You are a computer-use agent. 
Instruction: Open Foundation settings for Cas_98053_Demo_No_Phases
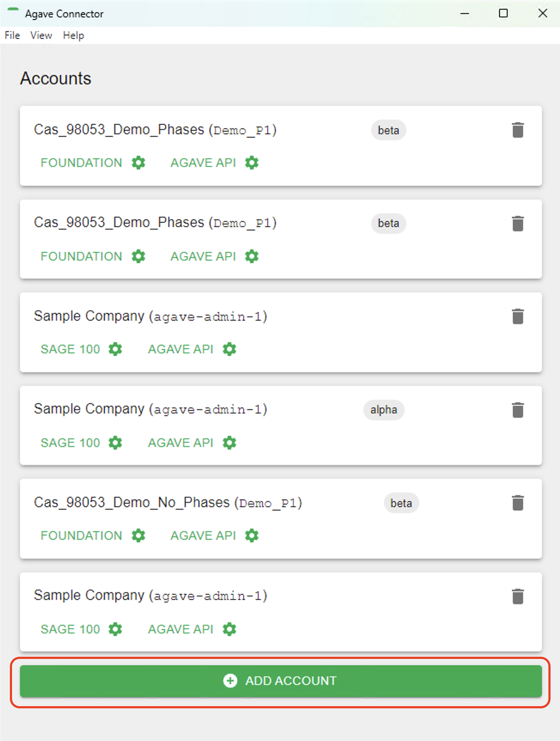tap(138, 536)
